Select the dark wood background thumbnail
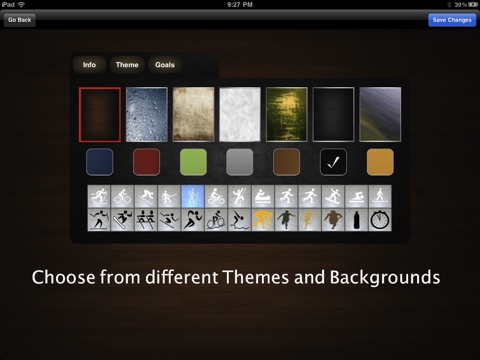 click(x=100, y=115)
